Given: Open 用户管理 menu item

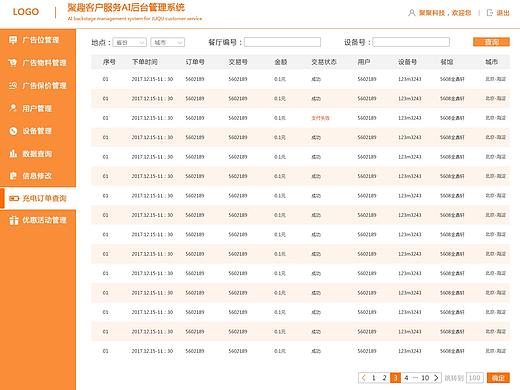Looking at the screenshot, I should click(x=38, y=108).
